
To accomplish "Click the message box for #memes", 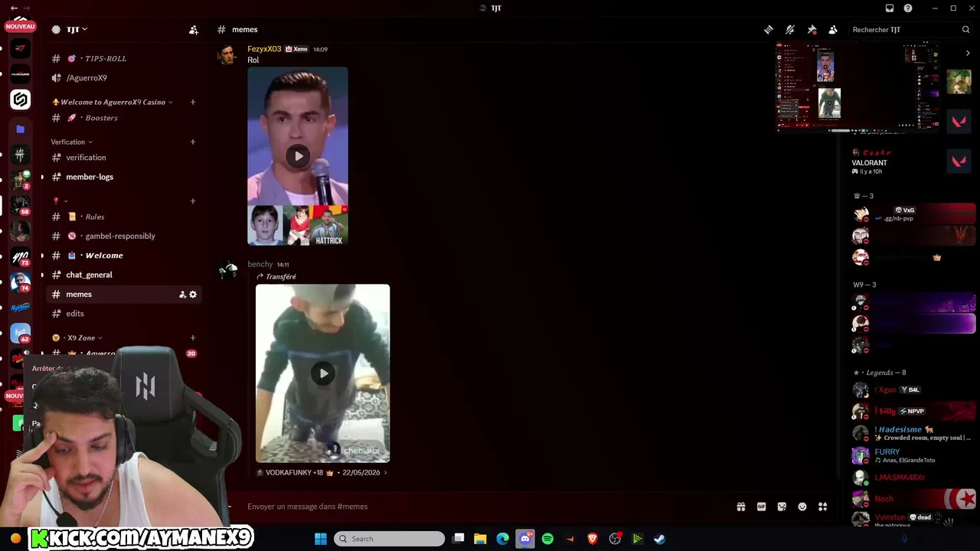I will [x=482, y=507].
